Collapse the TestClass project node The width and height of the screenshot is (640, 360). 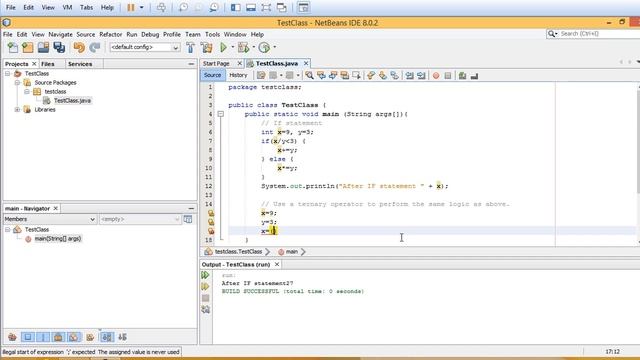[7, 73]
